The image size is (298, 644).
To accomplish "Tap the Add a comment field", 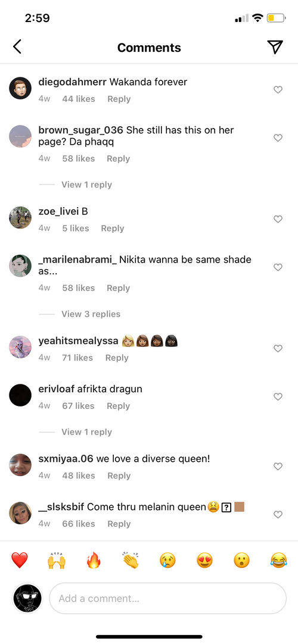I will coord(167,598).
